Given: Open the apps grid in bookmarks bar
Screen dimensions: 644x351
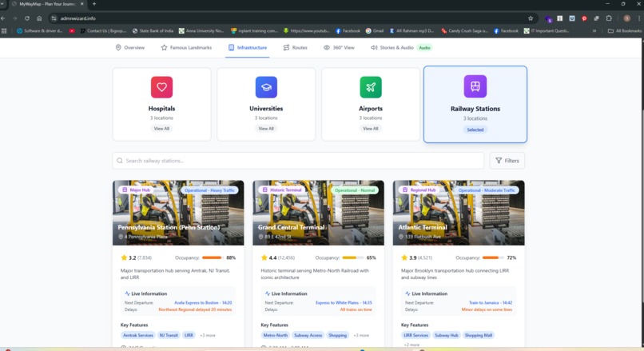Looking at the screenshot, I should (x=4, y=31).
